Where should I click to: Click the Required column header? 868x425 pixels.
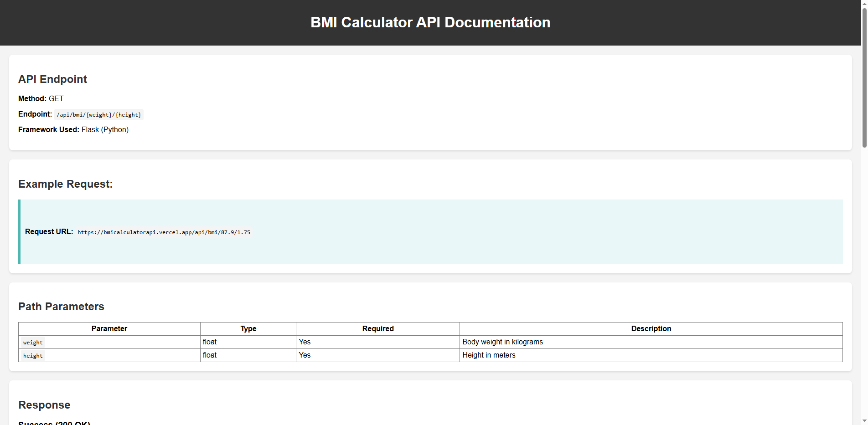(377, 328)
